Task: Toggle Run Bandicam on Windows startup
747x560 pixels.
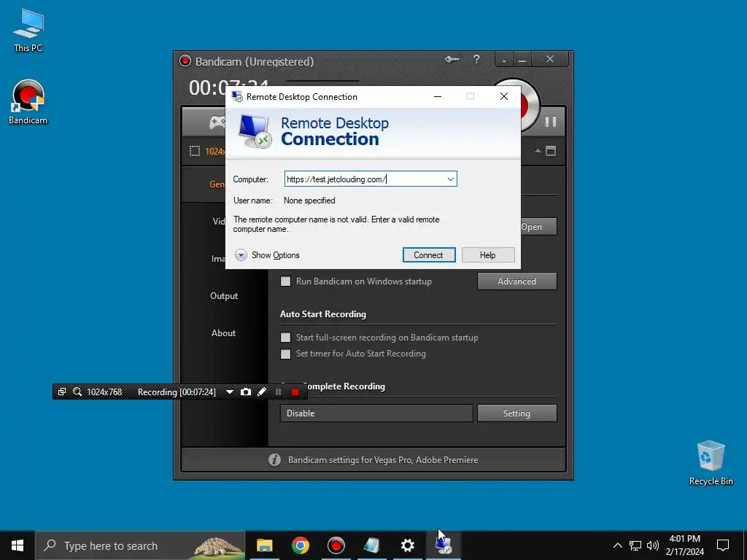Action: 285,281
